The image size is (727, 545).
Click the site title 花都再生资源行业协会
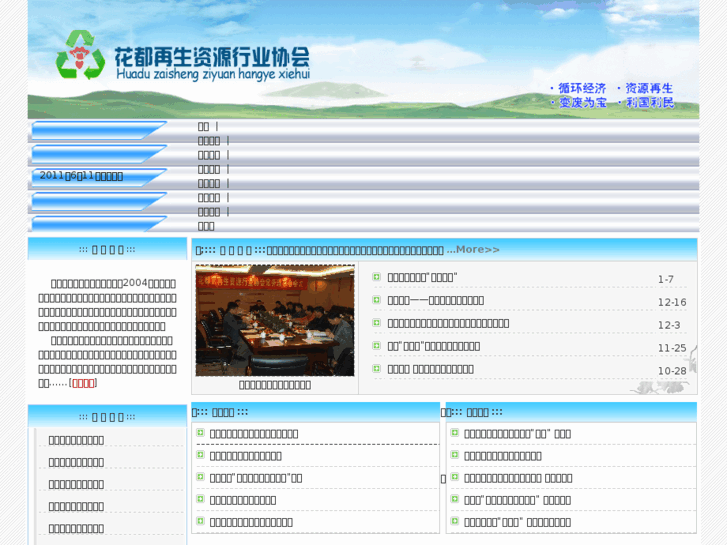(x=212, y=57)
